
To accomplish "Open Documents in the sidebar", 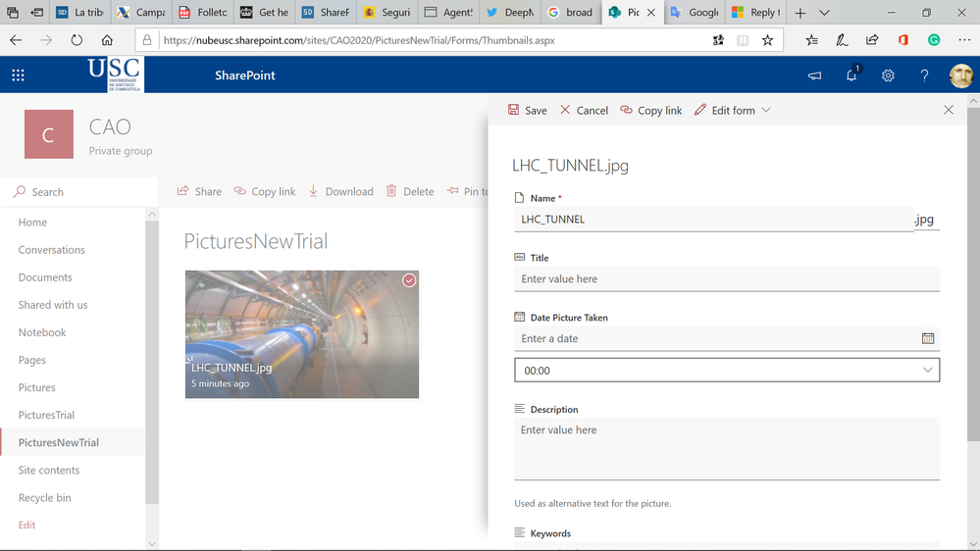I will tap(45, 277).
